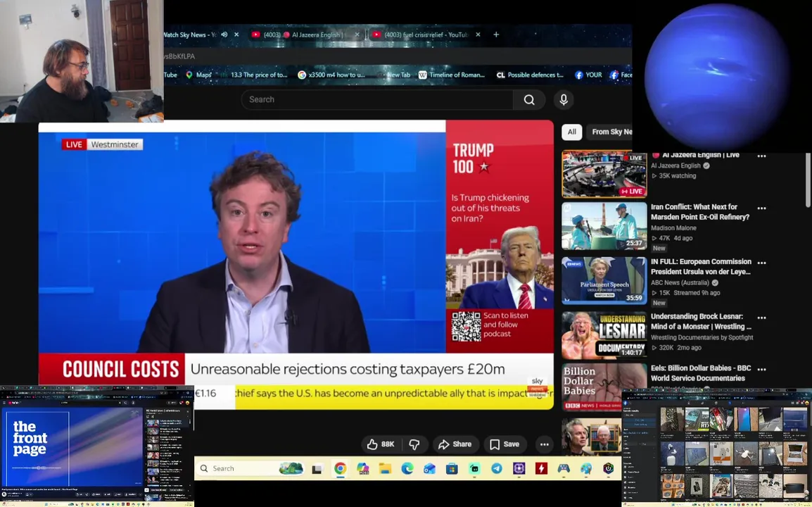Close the Al Jazeera English tab
The height and width of the screenshot is (507, 812).
(x=357, y=35)
